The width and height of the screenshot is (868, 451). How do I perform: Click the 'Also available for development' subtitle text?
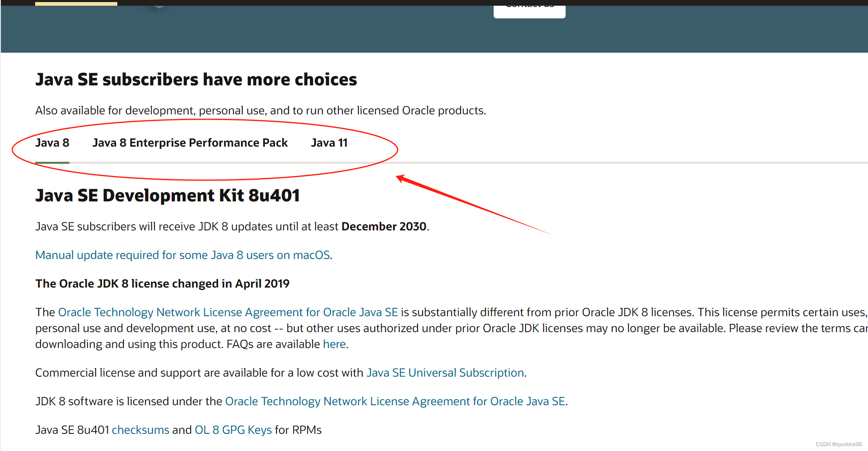pos(261,110)
